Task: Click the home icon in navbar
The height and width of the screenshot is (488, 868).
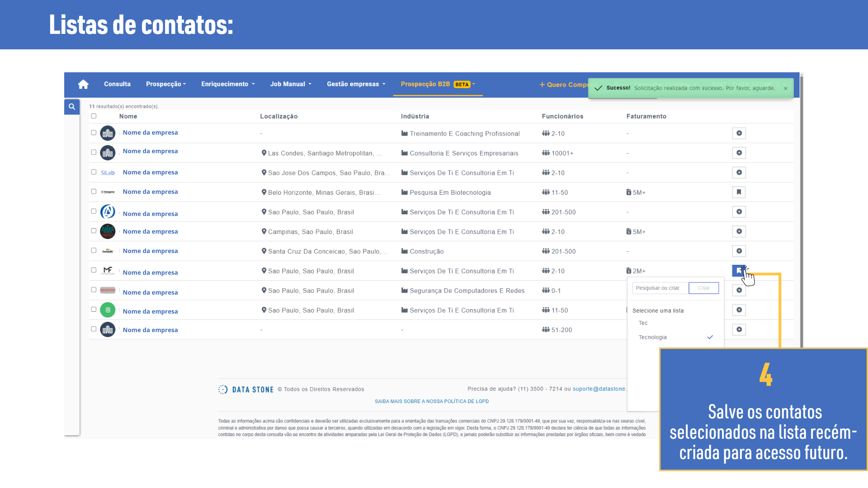Action: [x=83, y=84]
